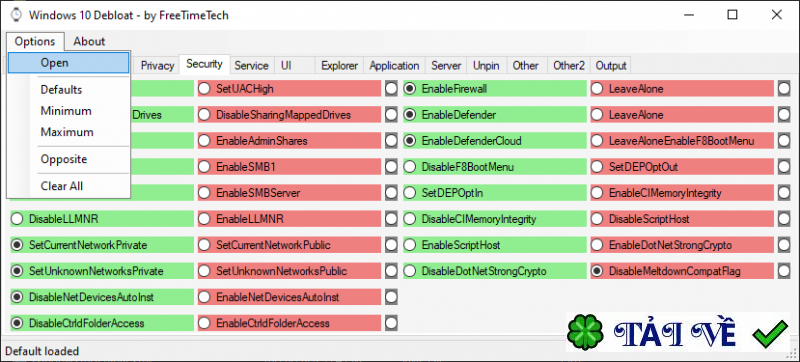Click the 'Default loaded' status bar text
Screen dimensions: 800x362
[x=42, y=351]
